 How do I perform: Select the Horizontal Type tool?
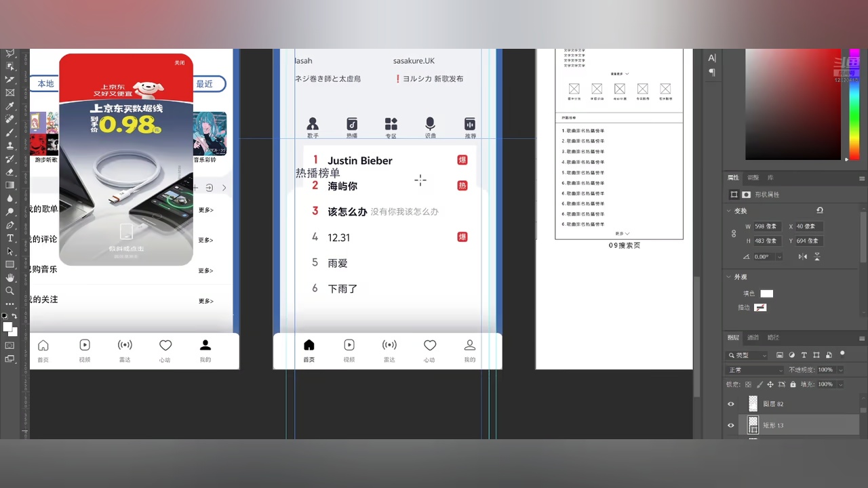coord(10,238)
